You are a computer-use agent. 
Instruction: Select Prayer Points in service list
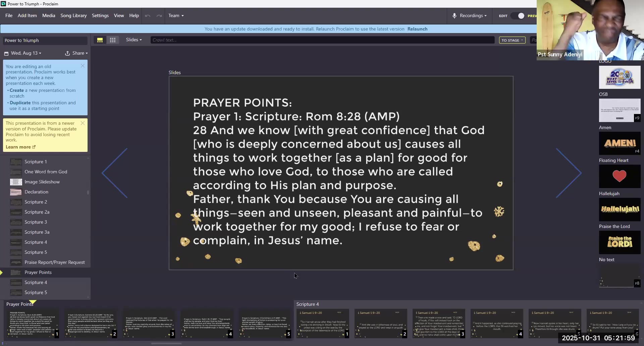point(45,272)
